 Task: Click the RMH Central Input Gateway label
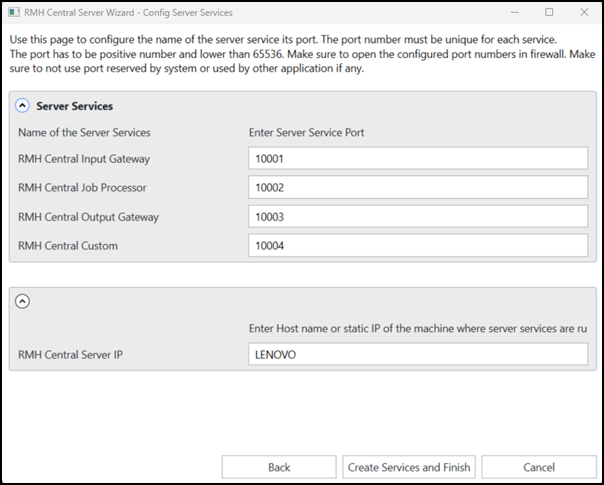(x=84, y=159)
